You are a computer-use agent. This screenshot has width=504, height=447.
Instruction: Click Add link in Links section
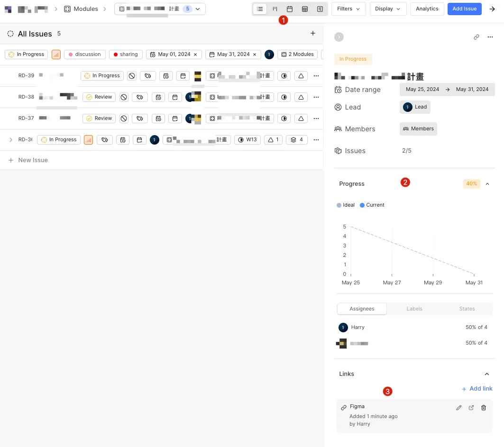477,389
